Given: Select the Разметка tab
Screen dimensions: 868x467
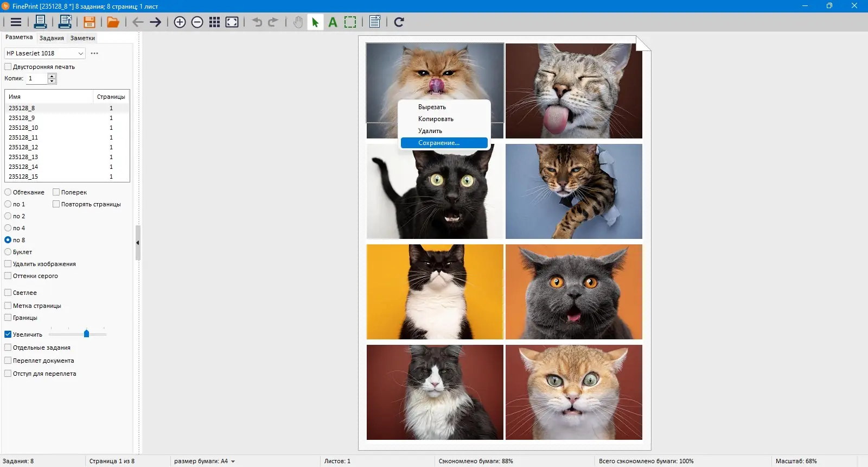Looking at the screenshot, I should pyautogui.click(x=19, y=37).
